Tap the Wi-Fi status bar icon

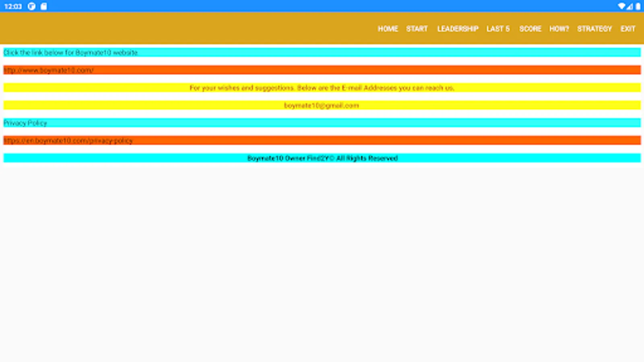pos(621,6)
